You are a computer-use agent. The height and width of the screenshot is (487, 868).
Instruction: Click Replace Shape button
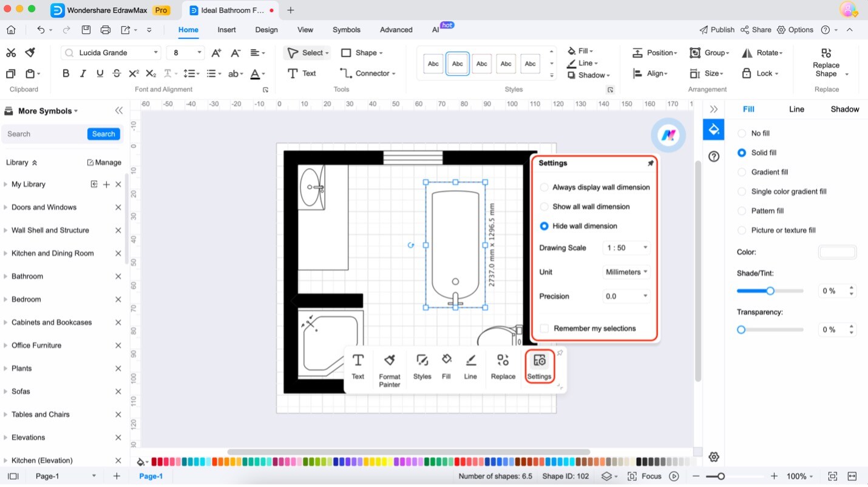[826, 62]
